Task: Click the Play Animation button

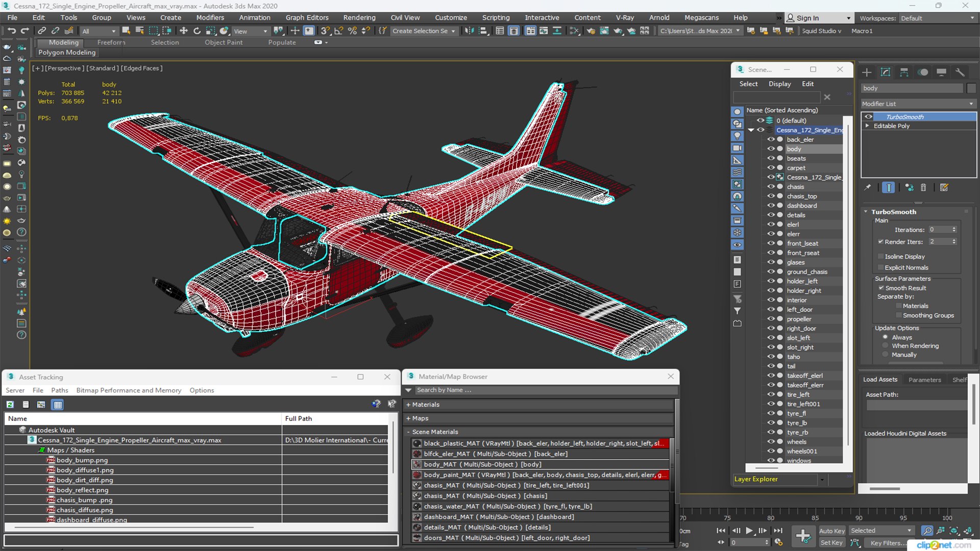Action: point(749,531)
